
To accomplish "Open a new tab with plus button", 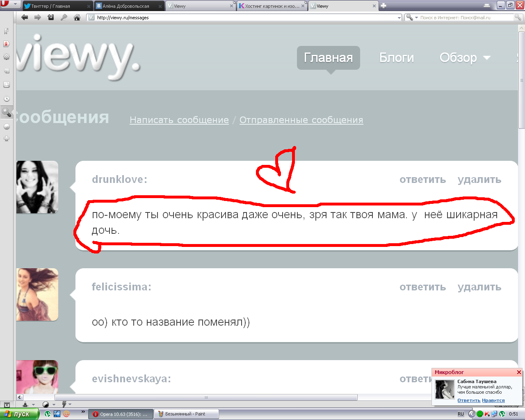I will pos(383,6).
